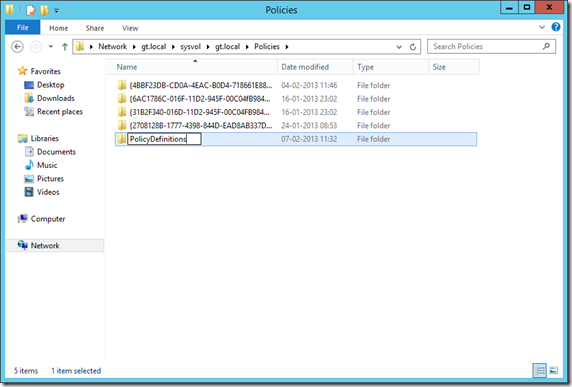Screen dimensions: 572x387
Task: Click the PolicyDefinitions folder icon
Action: coord(121,139)
